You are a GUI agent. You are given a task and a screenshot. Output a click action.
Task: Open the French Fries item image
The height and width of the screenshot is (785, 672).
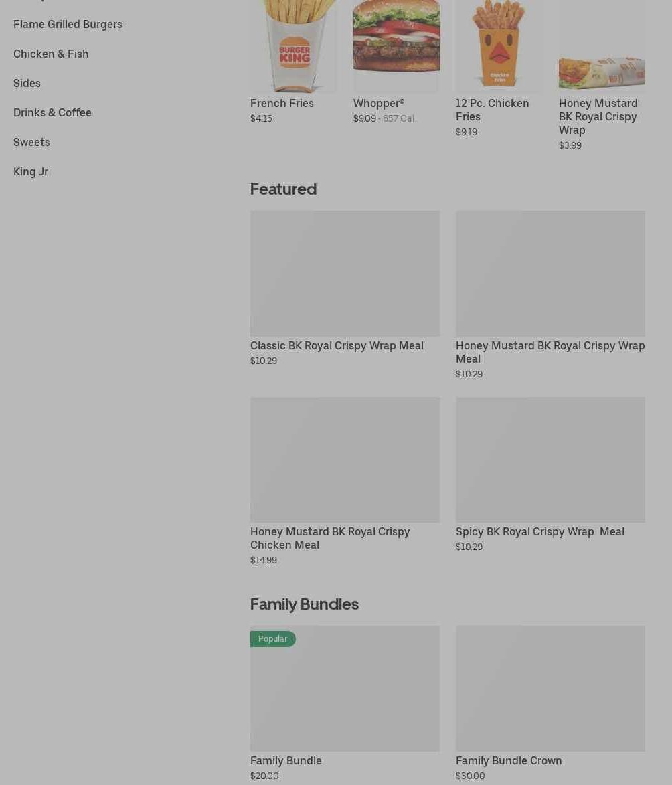click(293, 46)
